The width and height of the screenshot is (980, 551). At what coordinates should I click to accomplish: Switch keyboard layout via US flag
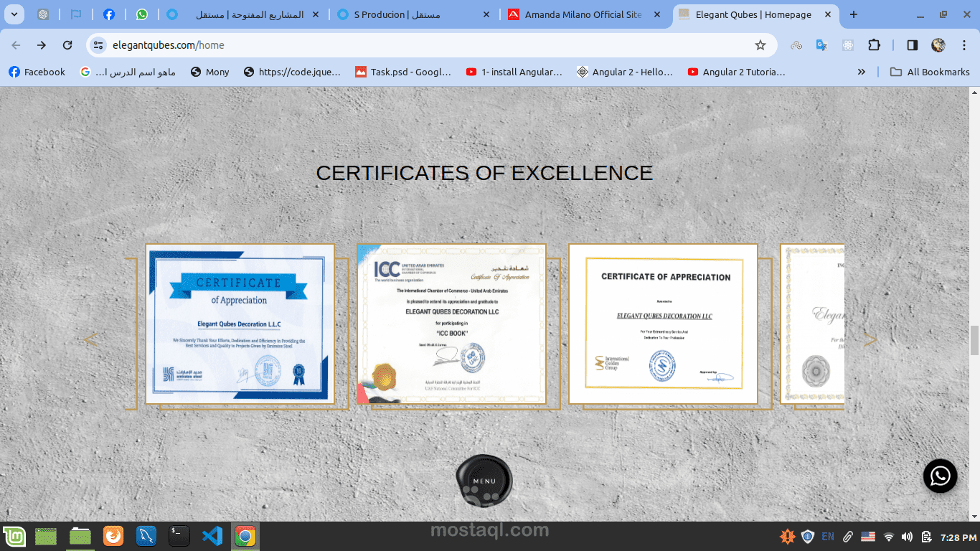[x=868, y=537]
